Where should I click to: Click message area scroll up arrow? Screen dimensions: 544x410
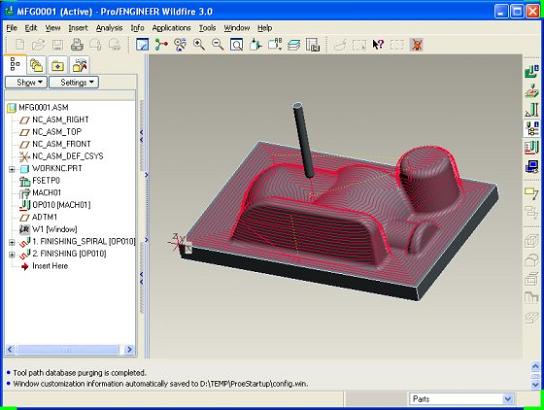(x=535, y=366)
